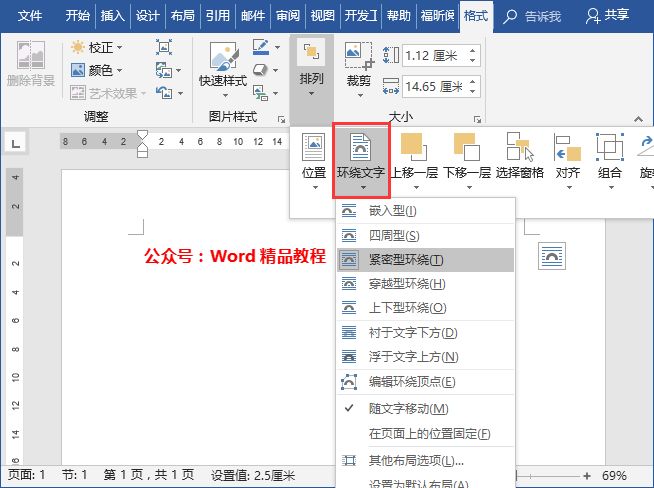Select Square wrapping 四周型(S)
654x488 pixels.
point(425,236)
